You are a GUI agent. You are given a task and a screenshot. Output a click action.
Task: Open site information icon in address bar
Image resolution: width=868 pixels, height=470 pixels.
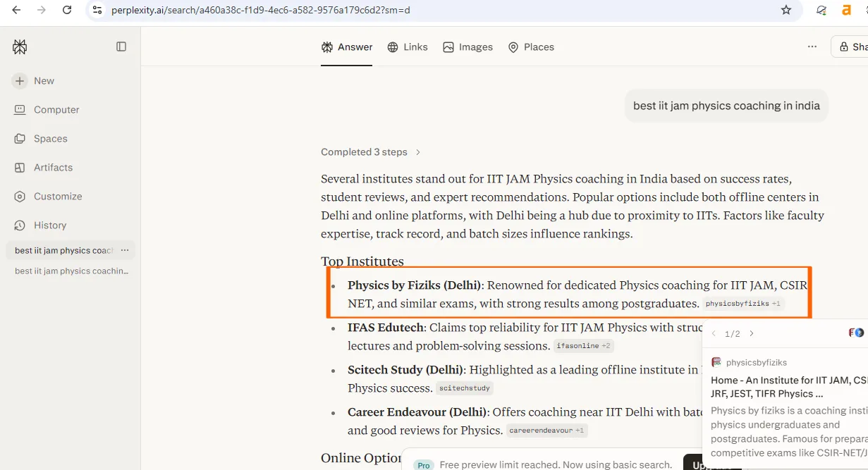pos(97,10)
